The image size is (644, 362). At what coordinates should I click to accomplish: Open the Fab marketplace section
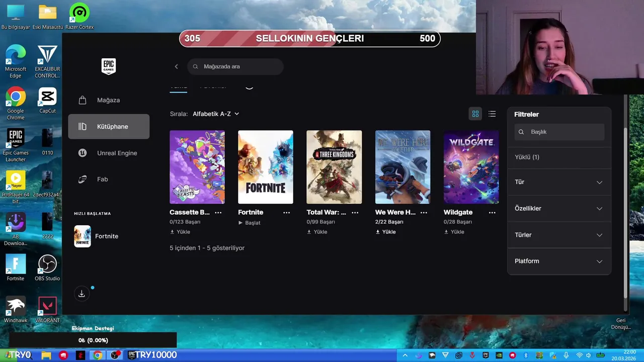(x=109, y=179)
